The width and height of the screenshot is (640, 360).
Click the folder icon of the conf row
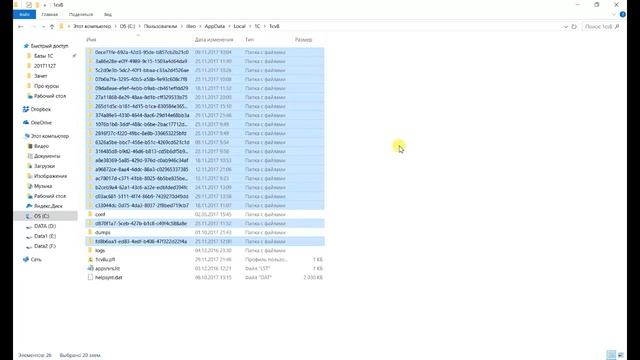tap(90, 214)
